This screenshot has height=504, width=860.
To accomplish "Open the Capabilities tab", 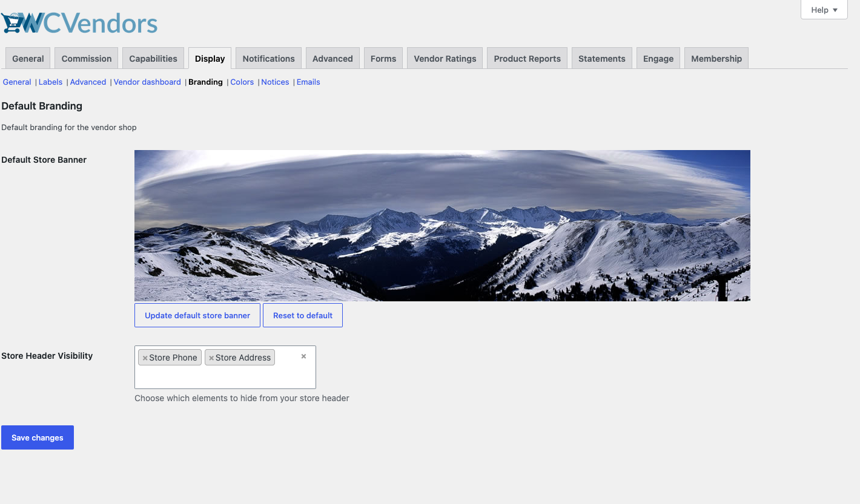I will [153, 59].
